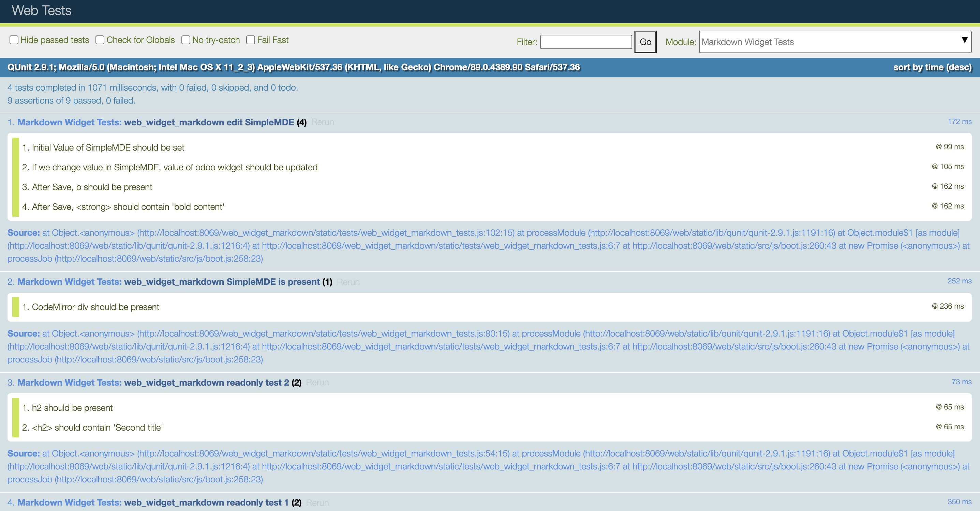Viewport: 980px width, 511px height.
Task: Toggle the Hide passed tests checkbox
Action: 13,40
